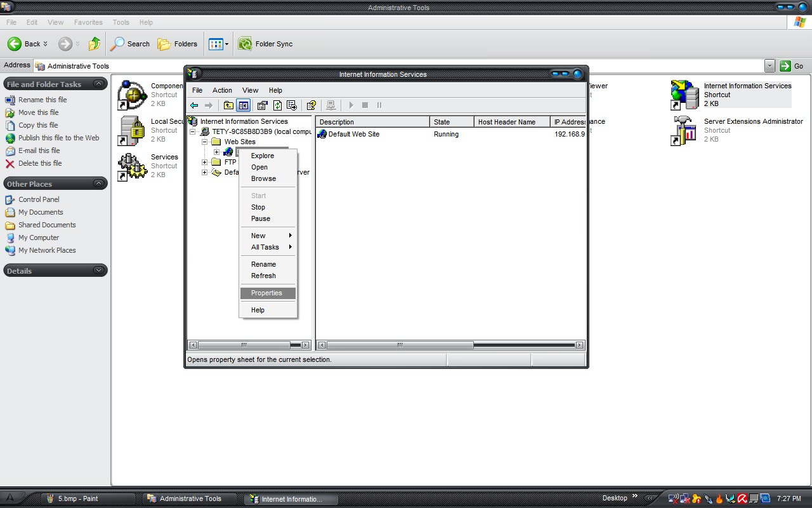This screenshot has width=812, height=508.
Task: Collapse the Web Sites tree node
Action: (x=205, y=142)
